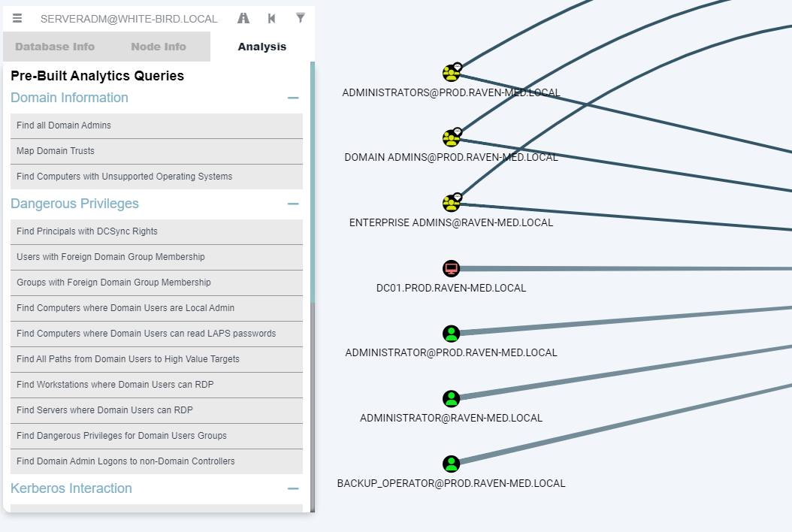Click the analysis panel vertical scrollbar
Screen dimensions: 792x532
point(313,180)
